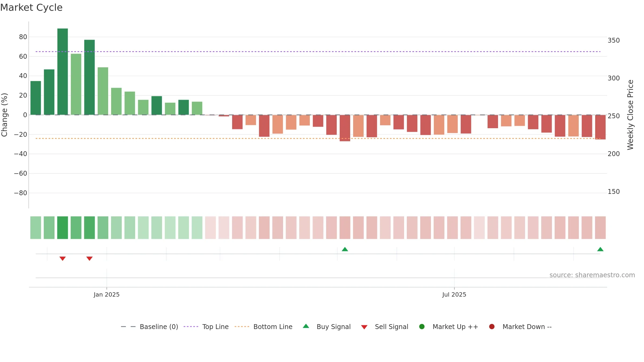Toggle the Buy Signal legend label
Image resolution: width=644 pixels, height=362 pixels.
334,327
